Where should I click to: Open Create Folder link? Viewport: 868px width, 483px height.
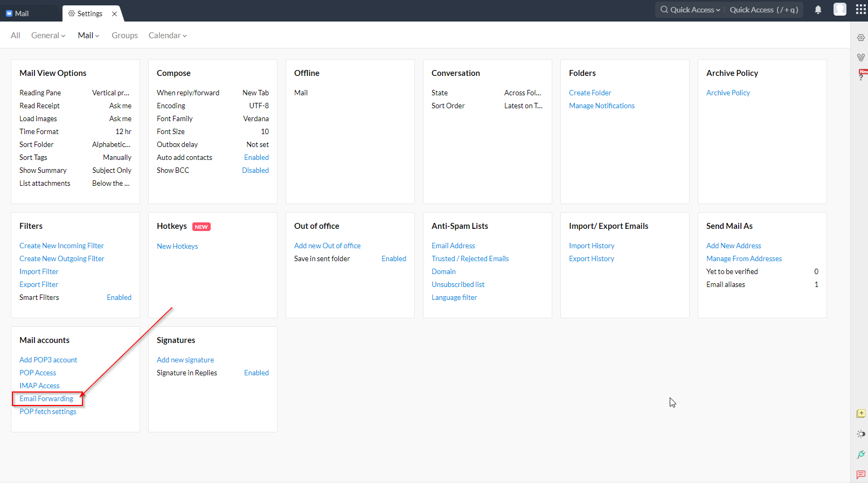tap(590, 93)
